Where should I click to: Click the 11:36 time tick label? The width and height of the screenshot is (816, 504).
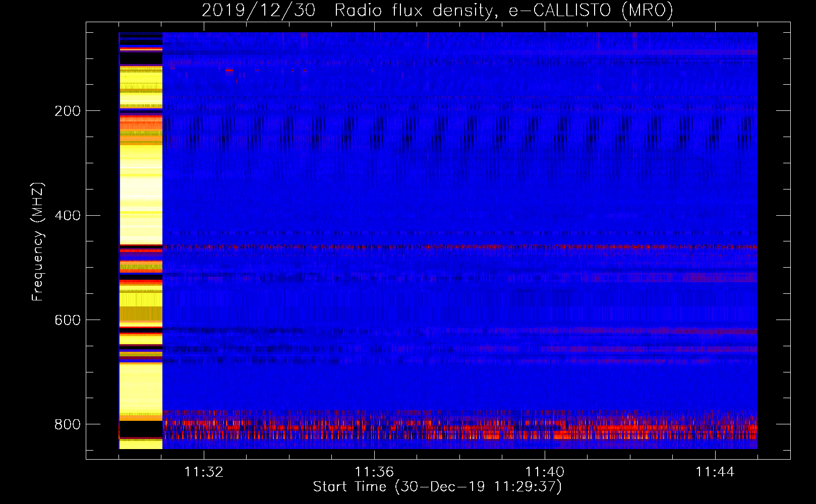pyautogui.click(x=374, y=472)
